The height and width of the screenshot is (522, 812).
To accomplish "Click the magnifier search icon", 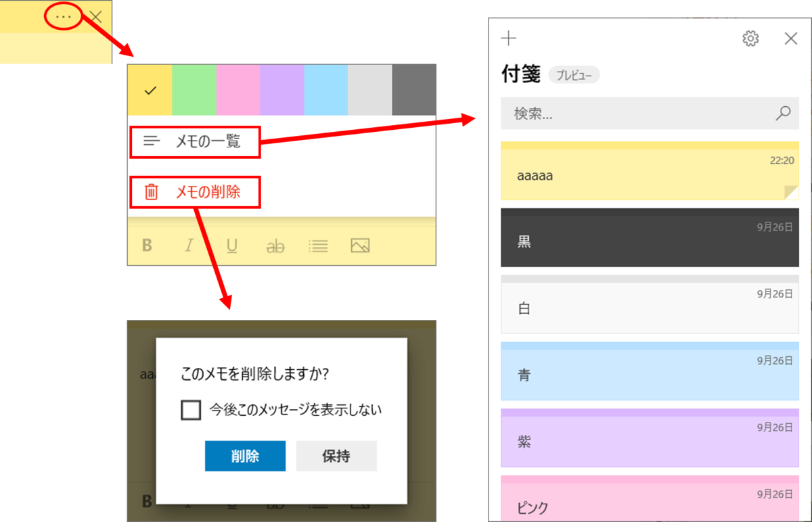I will pyautogui.click(x=783, y=114).
